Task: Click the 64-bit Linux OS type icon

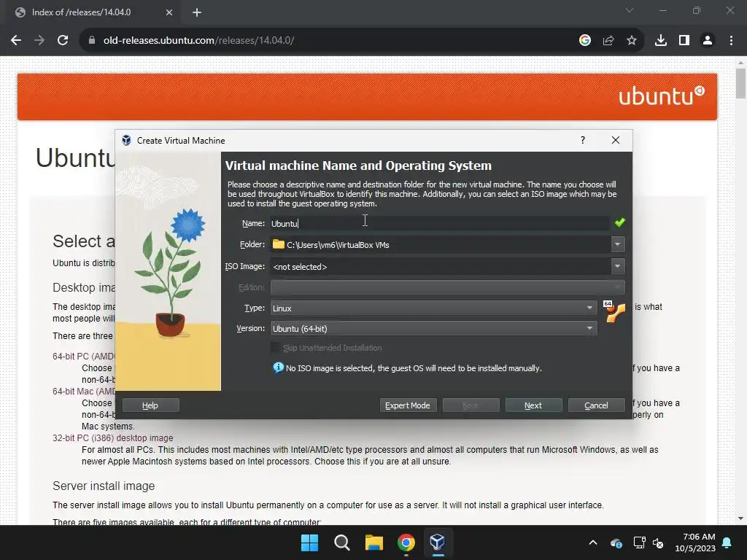Action: [614, 312]
